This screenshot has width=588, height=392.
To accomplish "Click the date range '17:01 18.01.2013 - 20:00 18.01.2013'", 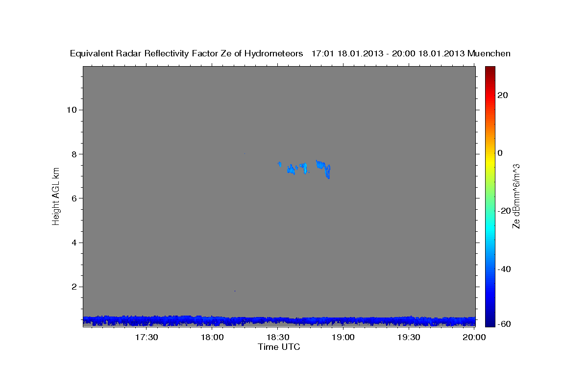I will [x=388, y=54].
